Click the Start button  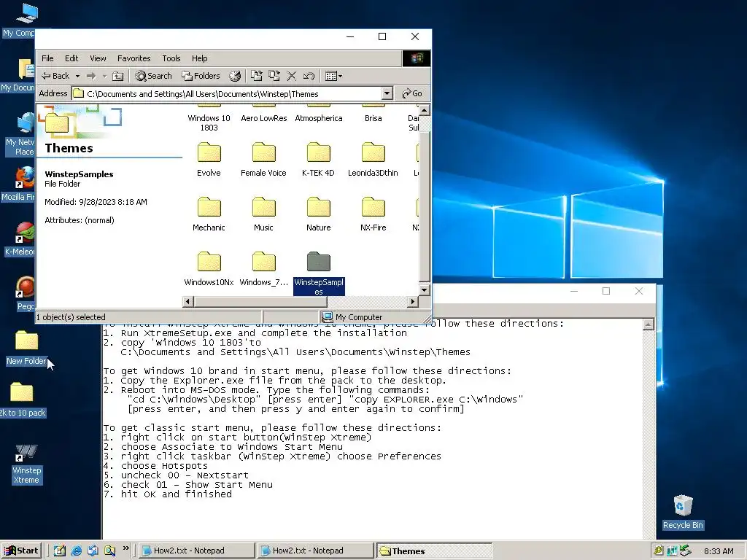click(x=21, y=551)
